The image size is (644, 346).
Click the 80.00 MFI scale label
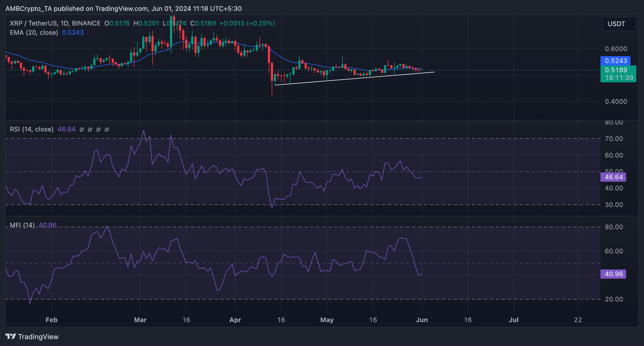pyautogui.click(x=614, y=227)
